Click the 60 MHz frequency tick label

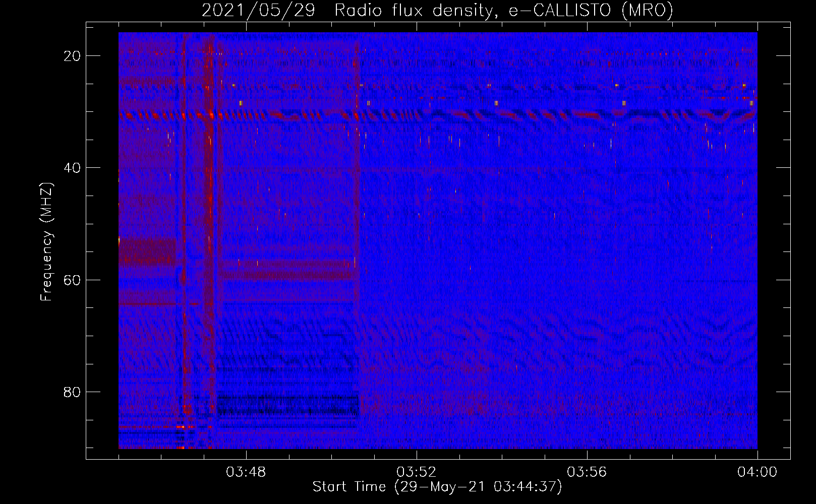[72, 280]
